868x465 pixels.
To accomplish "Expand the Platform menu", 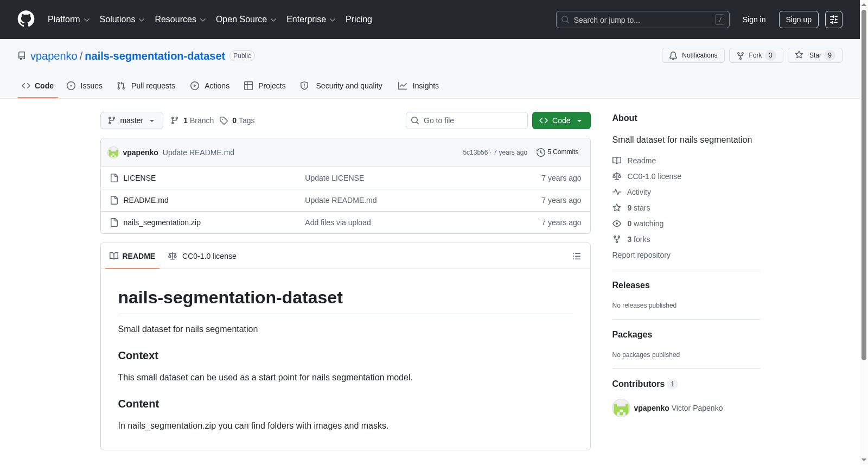I will [68, 20].
